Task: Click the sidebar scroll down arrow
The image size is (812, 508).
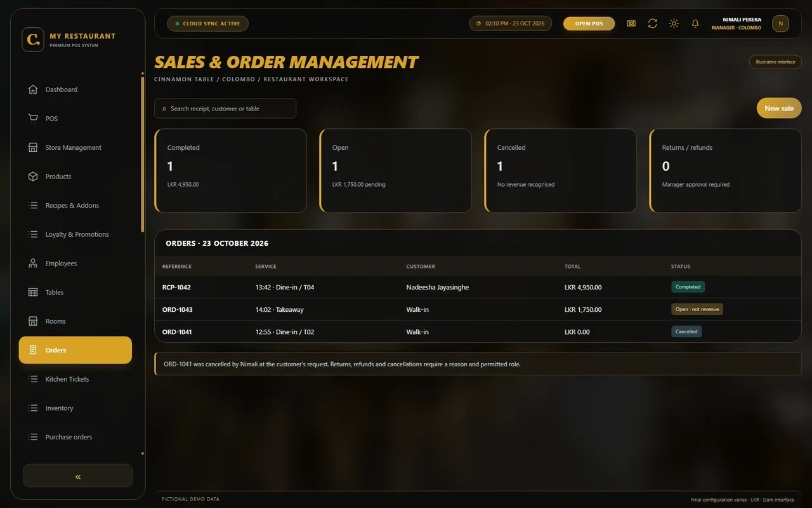Action: tap(143, 454)
